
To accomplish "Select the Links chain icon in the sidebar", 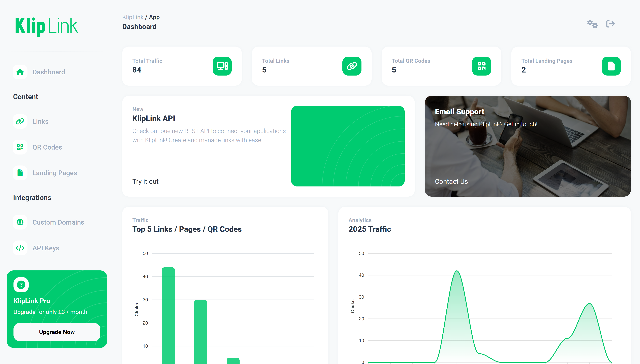I will [20, 121].
